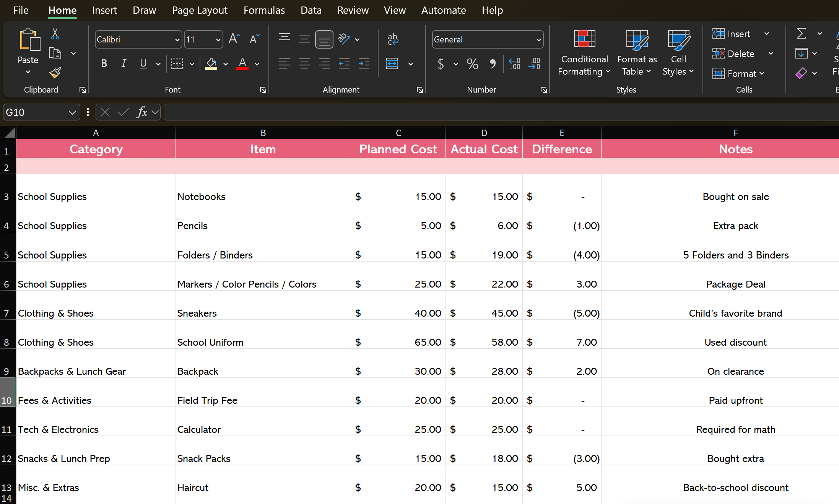Open Conditional Formatting menu

pos(584,53)
